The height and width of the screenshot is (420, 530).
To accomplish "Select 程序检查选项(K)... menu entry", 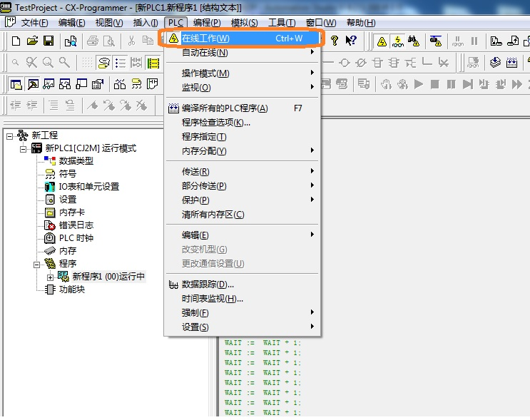I will (242, 123).
